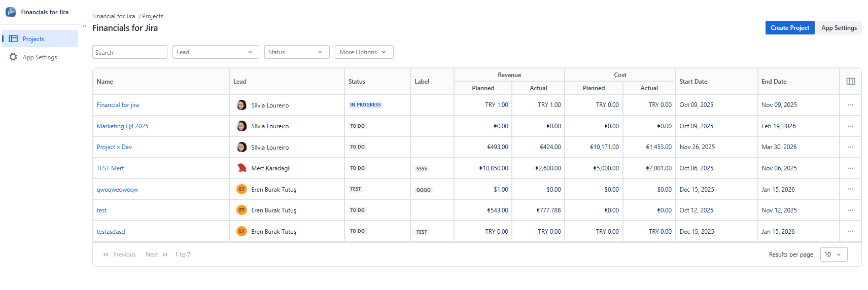Open row actions menu for Project x Dev
This screenshot has height=290, width=868.
coord(851,147)
